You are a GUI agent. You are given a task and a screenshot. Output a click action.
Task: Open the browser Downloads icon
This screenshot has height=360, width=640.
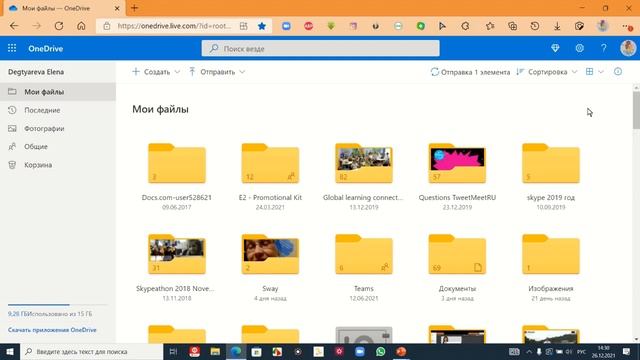(557, 26)
